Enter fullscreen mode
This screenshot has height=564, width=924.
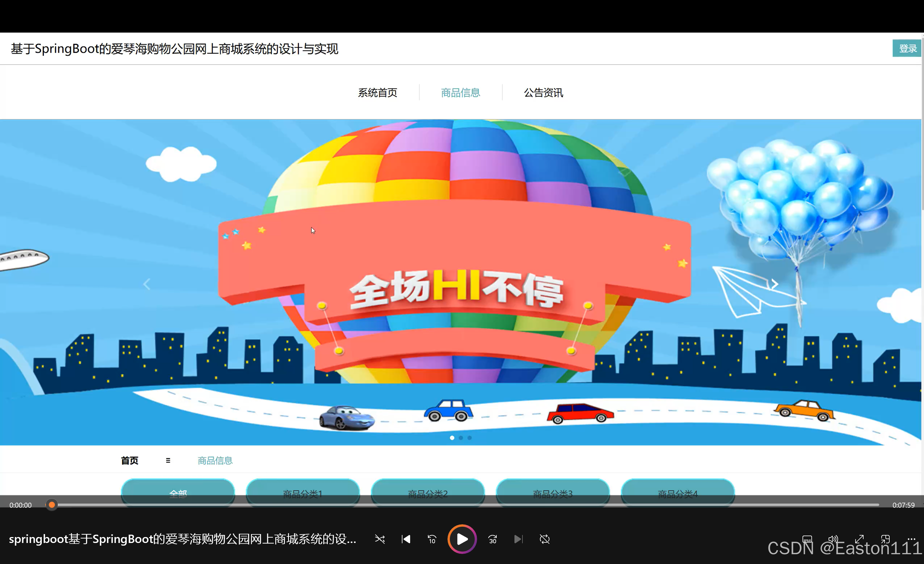[859, 539]
